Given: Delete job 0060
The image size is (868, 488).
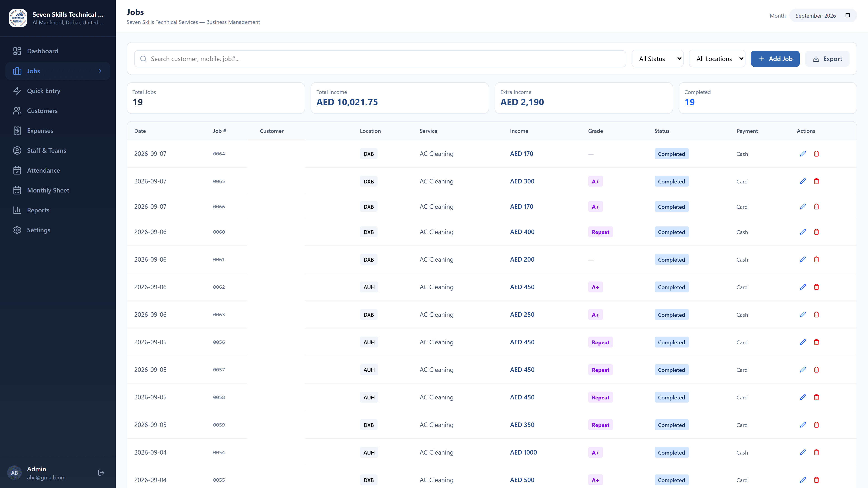Looking at the screenshot, I should tap(816, 232).
